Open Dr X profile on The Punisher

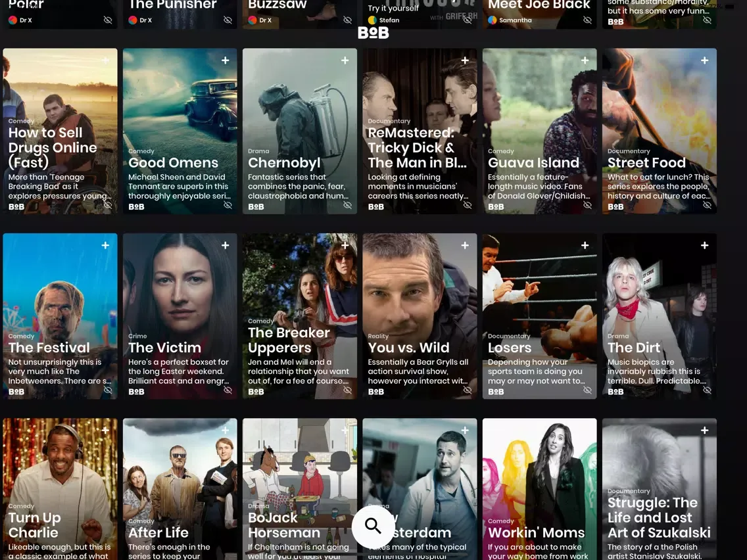140,20
